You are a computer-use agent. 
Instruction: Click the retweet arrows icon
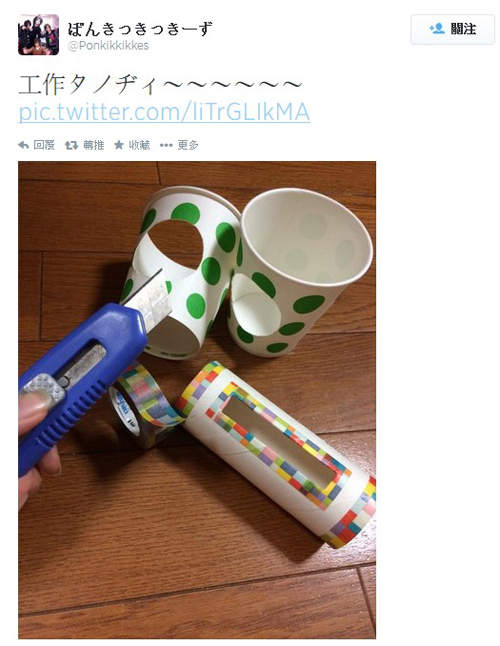(x=72, y=145)
